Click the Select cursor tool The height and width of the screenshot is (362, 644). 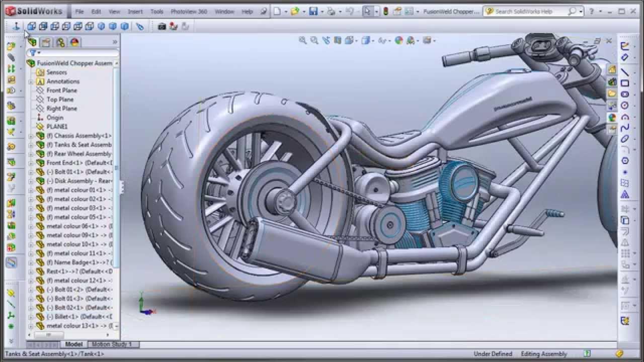point(368,11)
